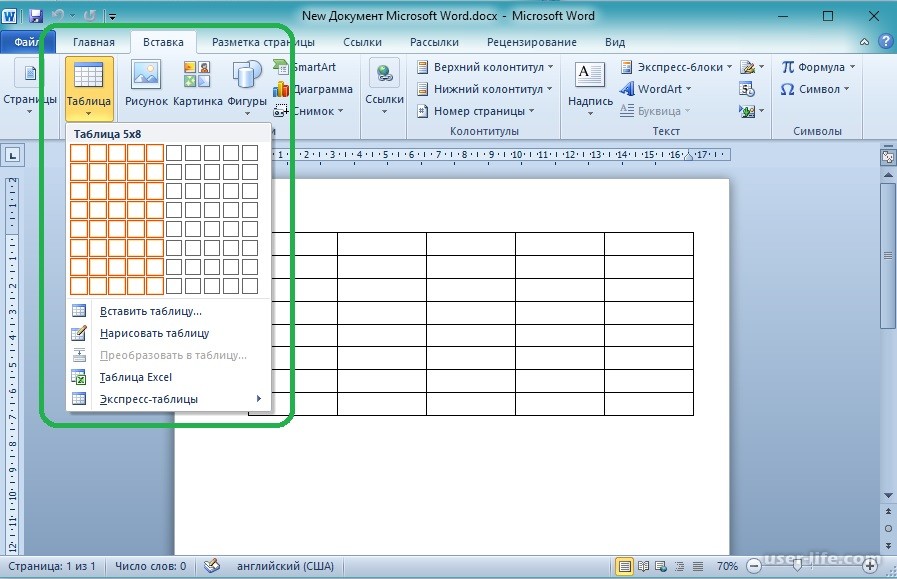Switch to Web Layout view
Screen dimensions: 897x579
point(661,566)
